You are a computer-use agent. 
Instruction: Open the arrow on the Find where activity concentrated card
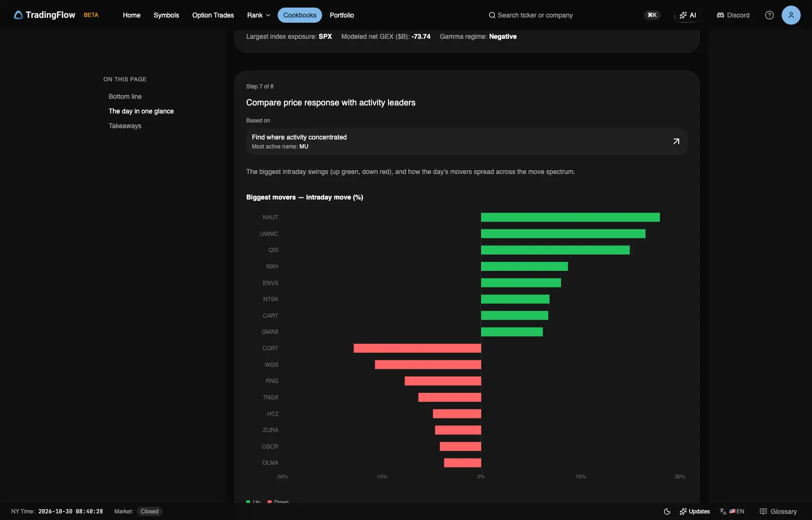676,141
